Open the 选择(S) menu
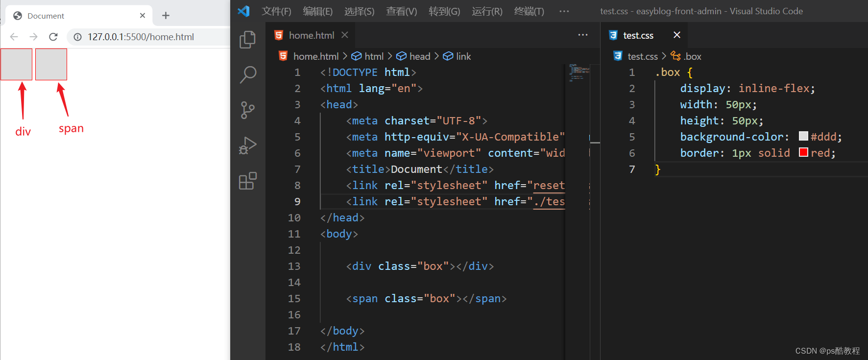This screenshot has height=360, width=868. pyautogui.click(x=360, y=11)
